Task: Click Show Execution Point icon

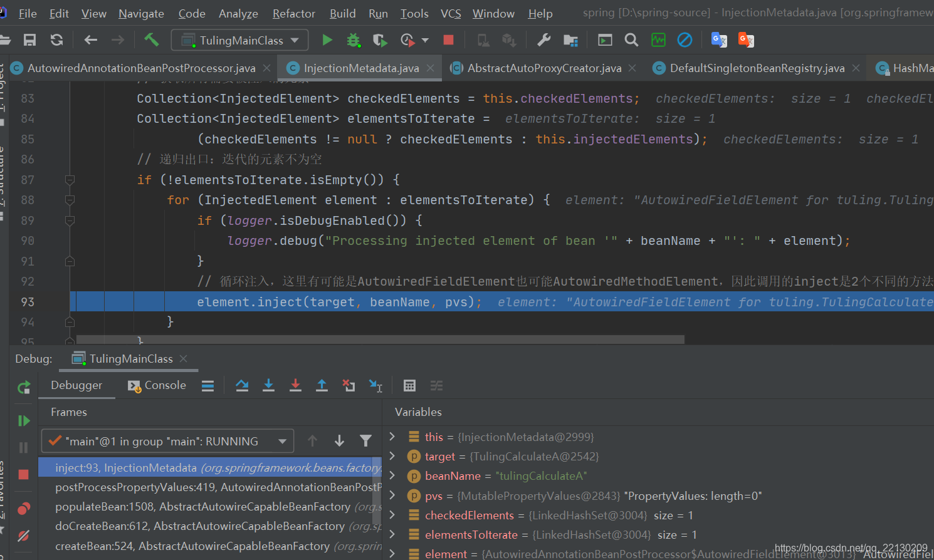Action: pos(208,386)
